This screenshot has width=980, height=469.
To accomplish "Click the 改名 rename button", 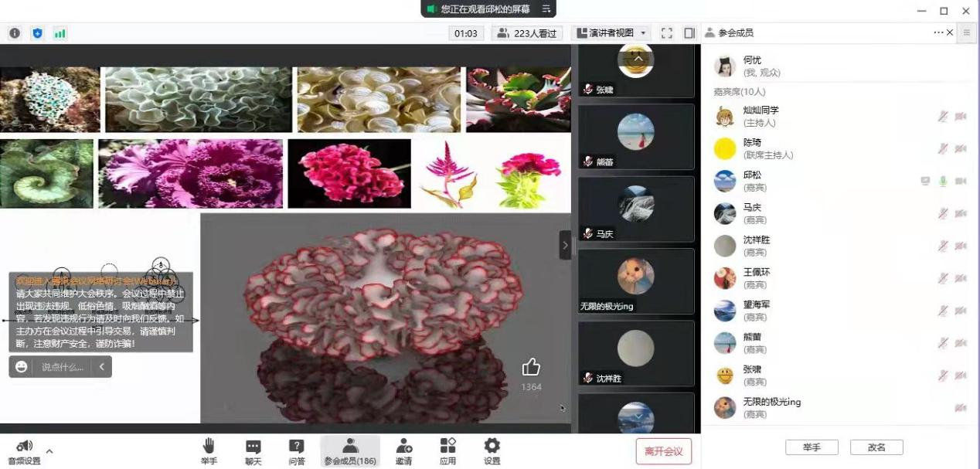I will click(876, 447).
